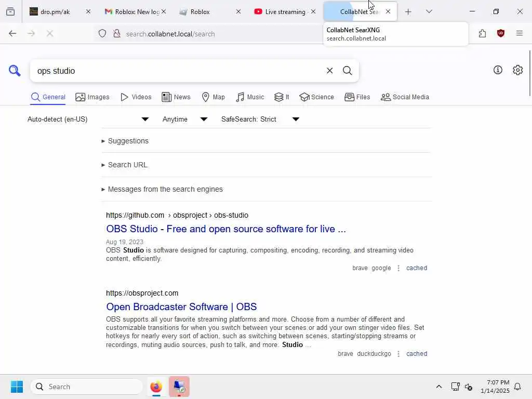
Task: Select the Videos search category
Action: (x=136, y=97)
